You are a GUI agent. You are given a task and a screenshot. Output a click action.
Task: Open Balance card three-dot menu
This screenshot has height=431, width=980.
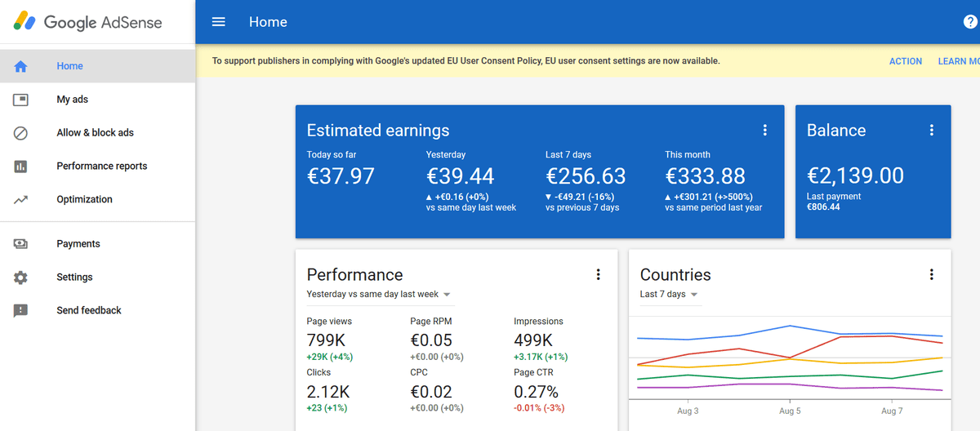931,130
